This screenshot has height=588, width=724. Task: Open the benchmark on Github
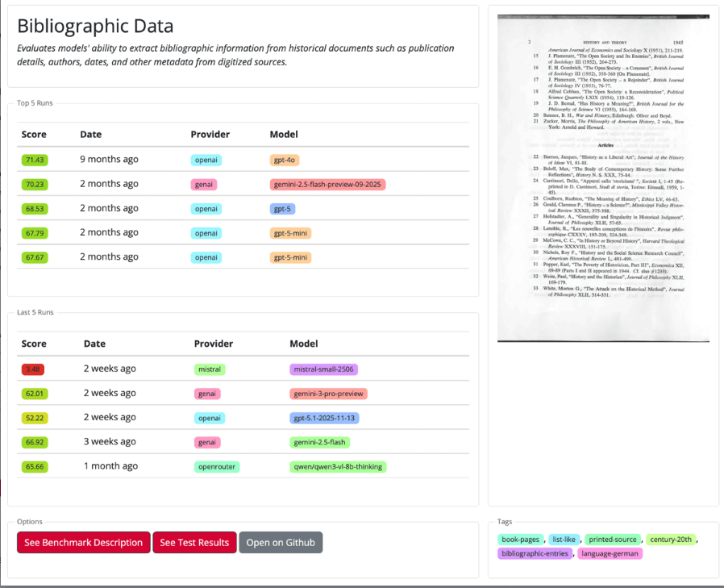[x=281, y=542]
